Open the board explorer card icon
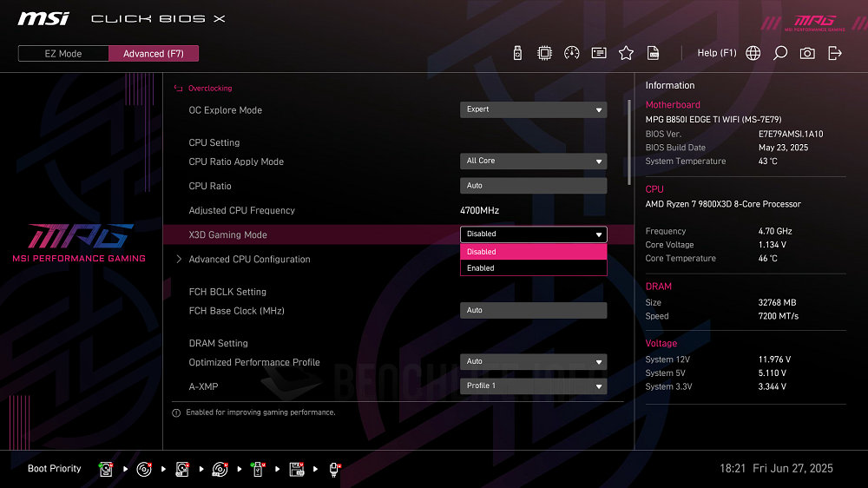Screen dimensions: 868x488 point(599,53)
